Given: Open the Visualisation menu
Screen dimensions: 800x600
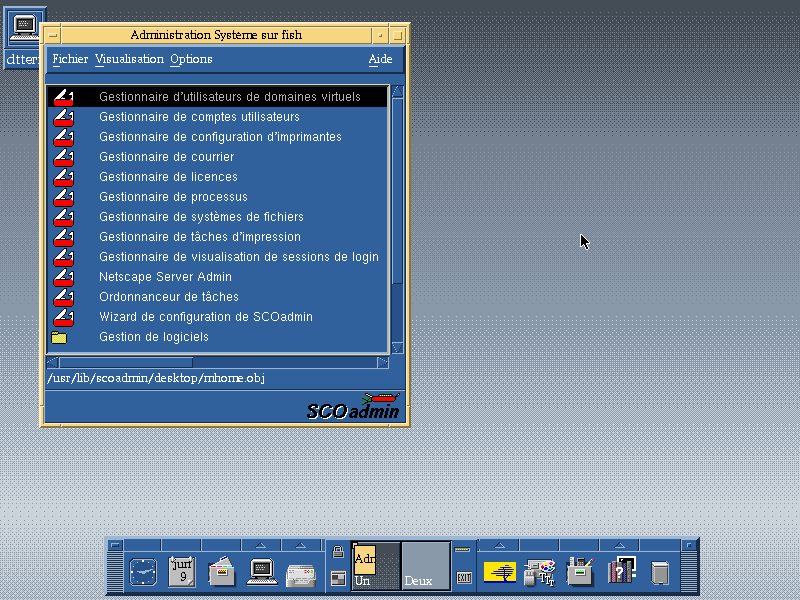Looking at the screenshot, I should point(130,59).
